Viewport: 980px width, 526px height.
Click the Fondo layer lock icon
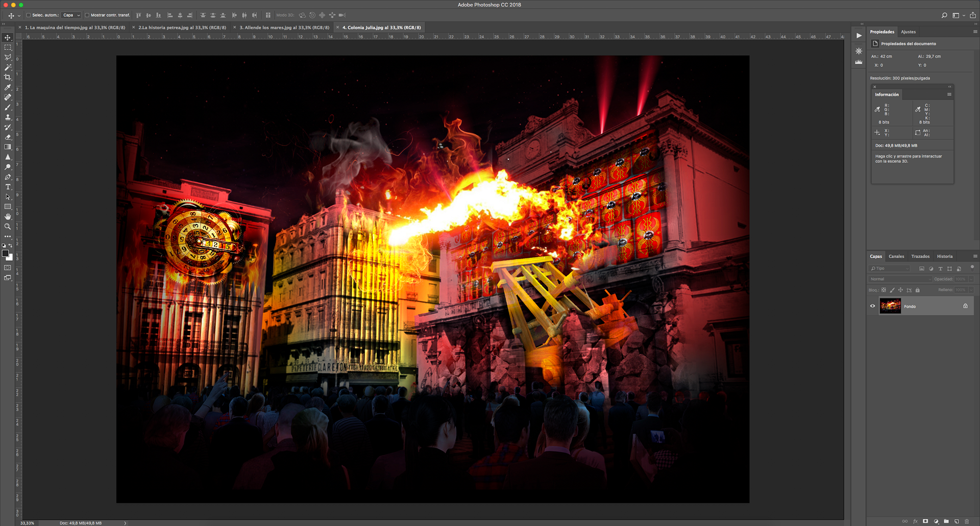(965, 306)
